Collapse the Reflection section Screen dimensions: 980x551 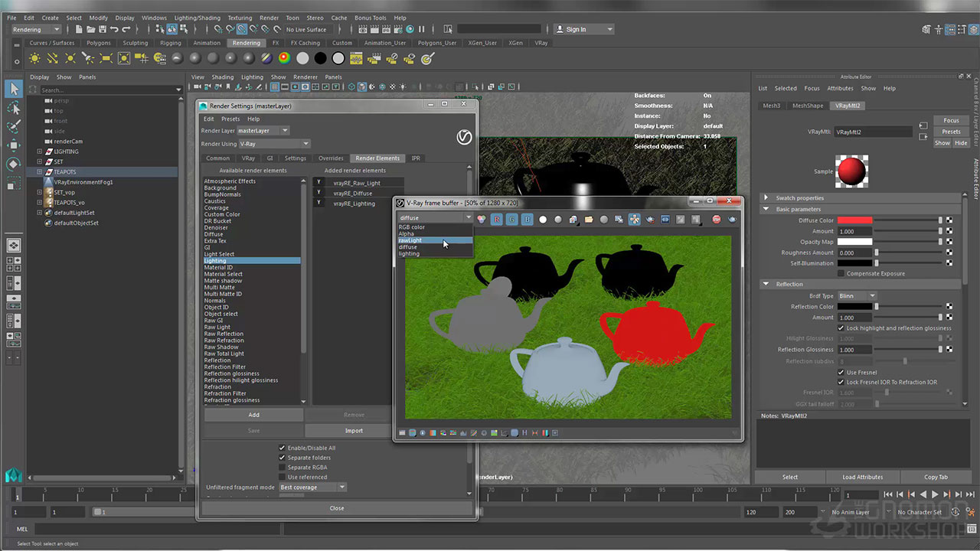click(x=766, y=284)
